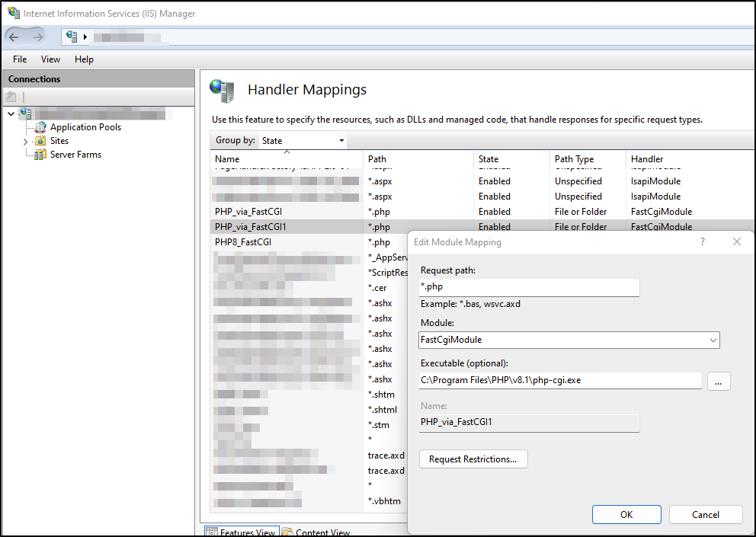This screenshot has width=756, height=537.
Task: Open the File menu
Action: [20, 59]
